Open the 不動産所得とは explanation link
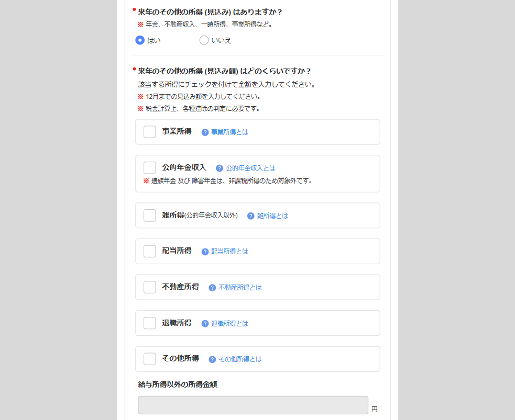This screenshot has width=515, height=420. pos(240,288)
